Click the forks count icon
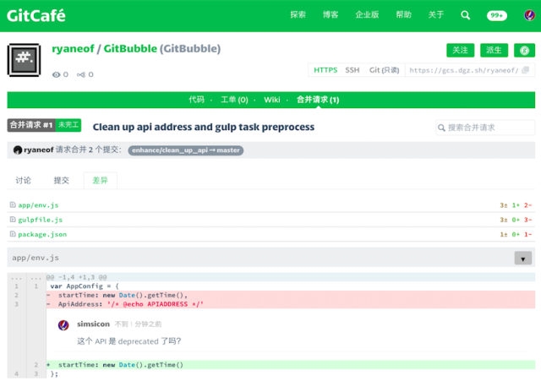Image resolution: width=541 pixels, height=392 pixels. 81,75
